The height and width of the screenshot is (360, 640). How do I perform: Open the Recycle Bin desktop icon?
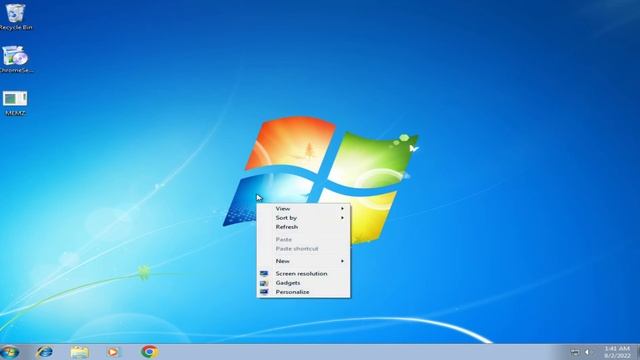click(x=16, y=16)
